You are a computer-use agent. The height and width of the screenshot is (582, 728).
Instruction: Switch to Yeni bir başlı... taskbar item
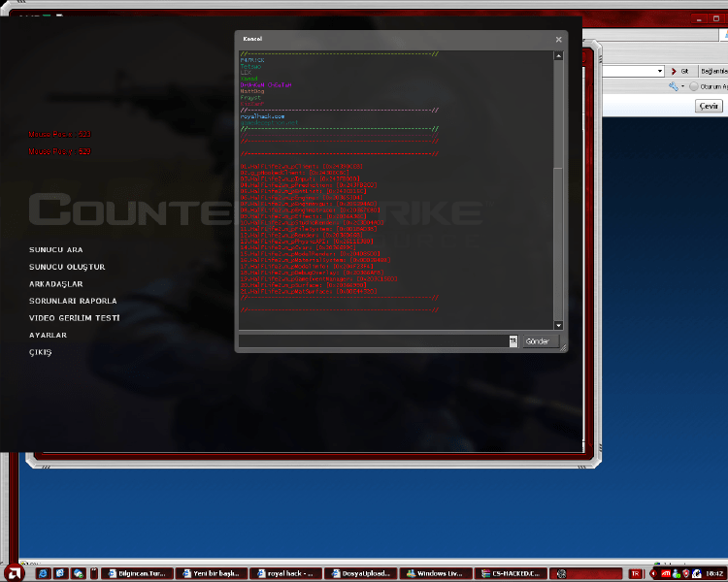tap(212, 573)
